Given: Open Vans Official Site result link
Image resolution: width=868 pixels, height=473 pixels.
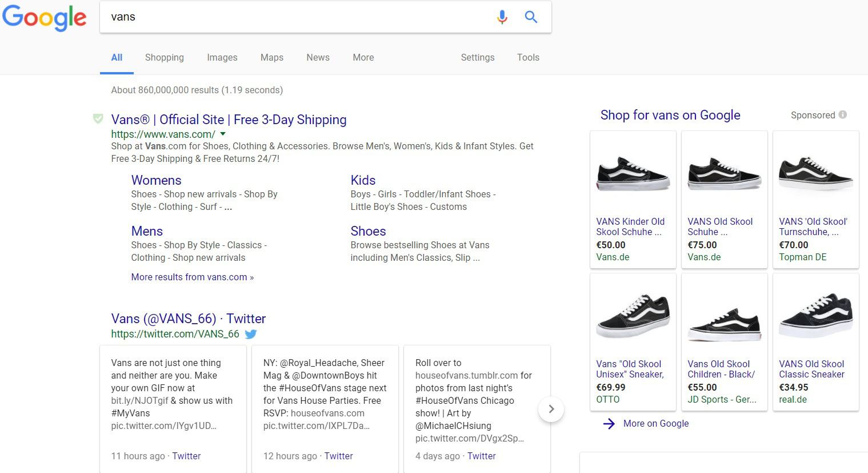Looking at the screenshot, I should coord(229,120).
